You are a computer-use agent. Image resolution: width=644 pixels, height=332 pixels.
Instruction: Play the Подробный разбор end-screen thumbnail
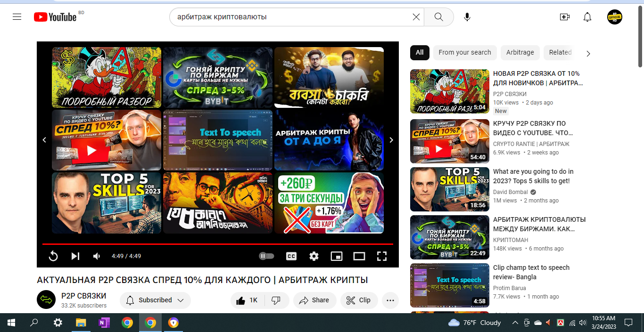point(107,78)
